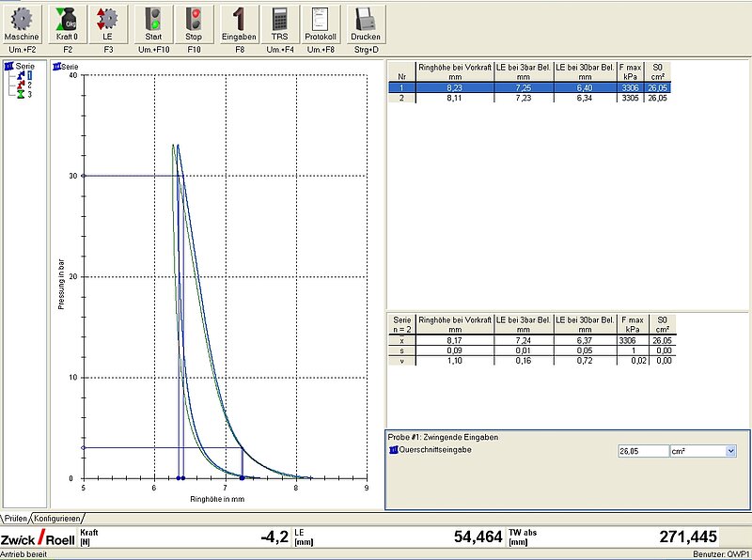
Task: Select result row Nr. 1
Action: [529, 87]
